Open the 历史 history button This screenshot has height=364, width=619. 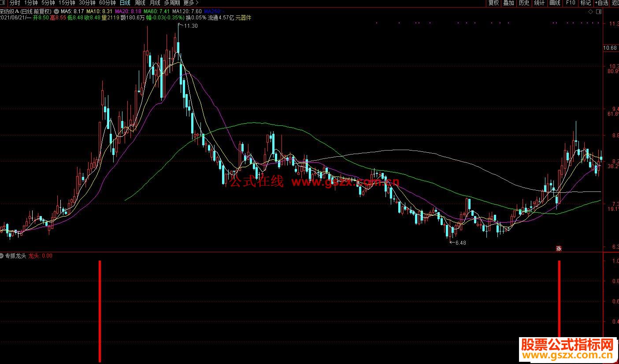[x=524, y=3]
